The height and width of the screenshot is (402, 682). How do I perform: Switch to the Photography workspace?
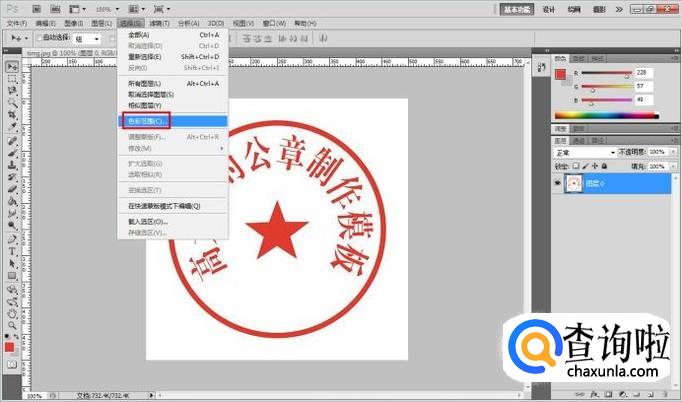point(599,9)
